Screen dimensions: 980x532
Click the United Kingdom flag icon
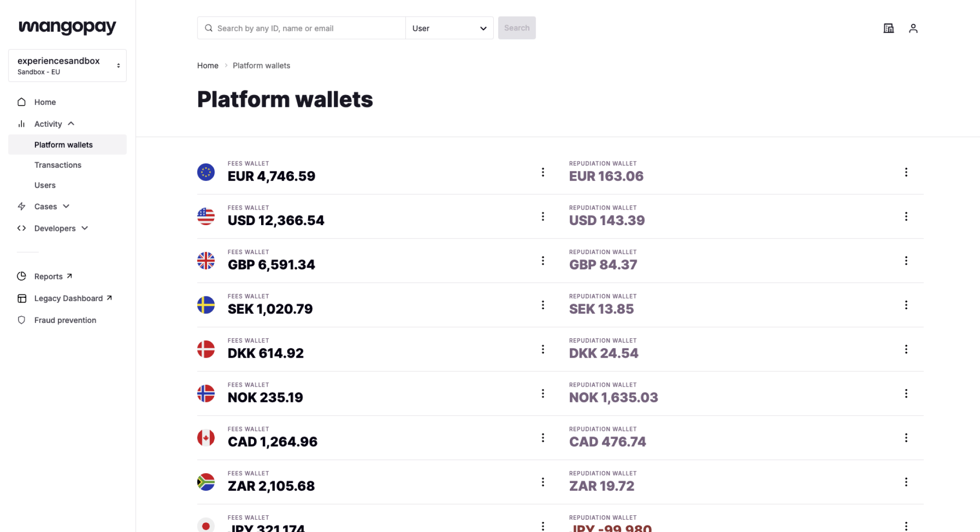coord(206,260)
